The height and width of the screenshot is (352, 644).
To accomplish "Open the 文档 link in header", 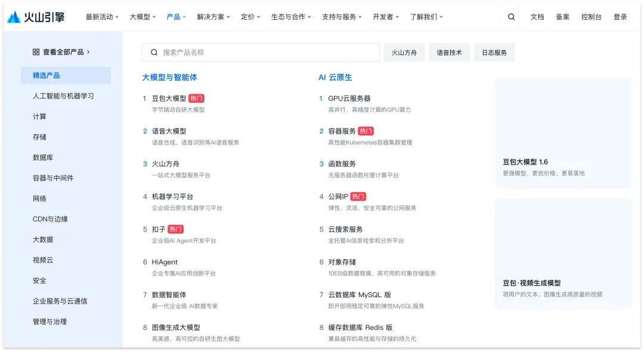I will pyautogui.click(x=537, y=17).
